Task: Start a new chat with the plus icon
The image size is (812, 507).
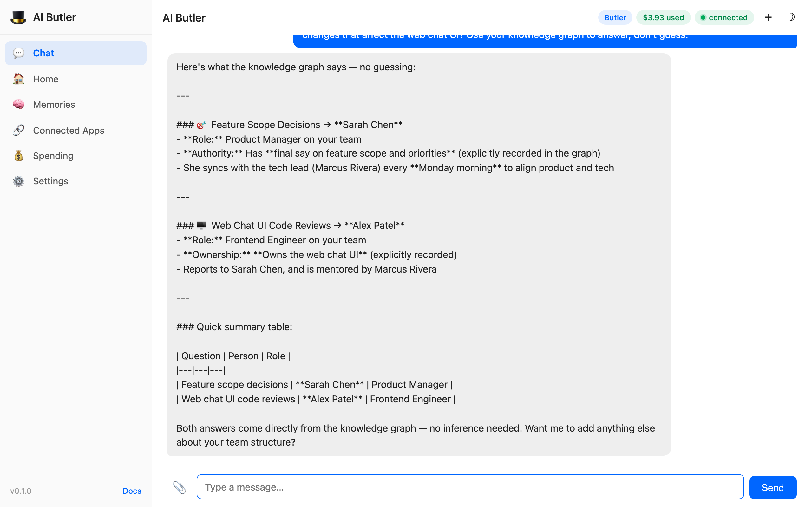Action: [x=768, y=17]
